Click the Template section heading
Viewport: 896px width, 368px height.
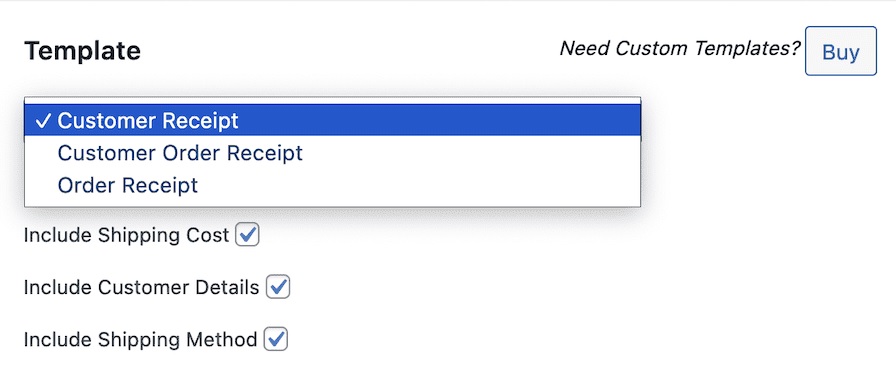pyautogui.click(x=82, y=51)
